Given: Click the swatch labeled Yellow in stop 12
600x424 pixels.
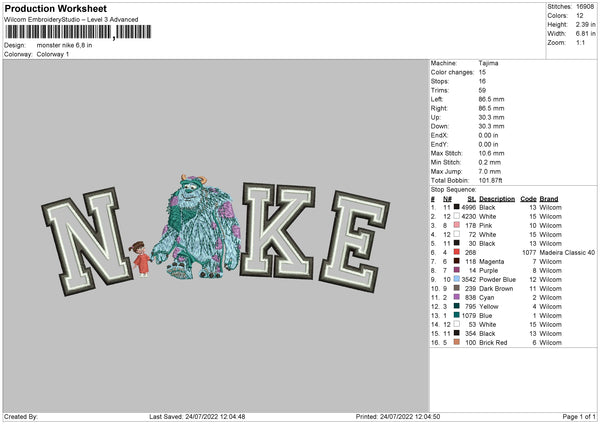Looking at the screenshot, I should [457, 306].
